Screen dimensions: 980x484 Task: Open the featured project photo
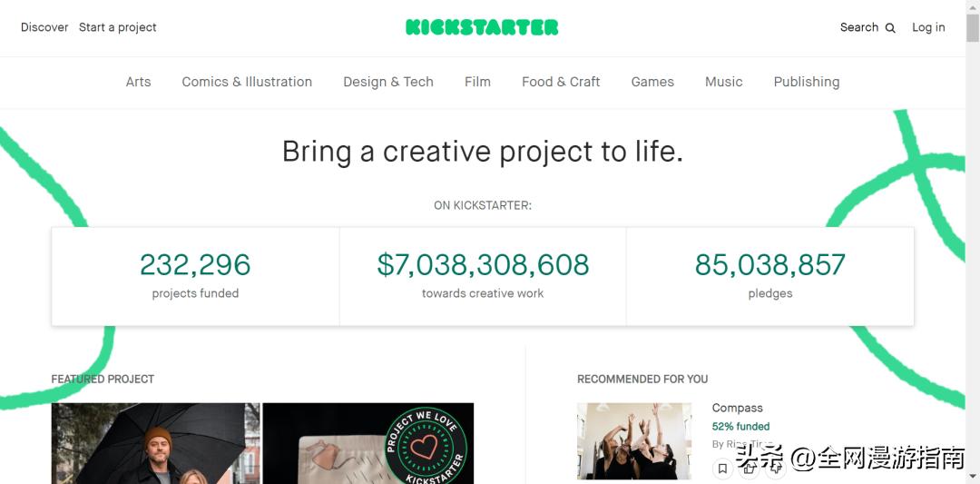pyautogui.click(x=155, y=444)
